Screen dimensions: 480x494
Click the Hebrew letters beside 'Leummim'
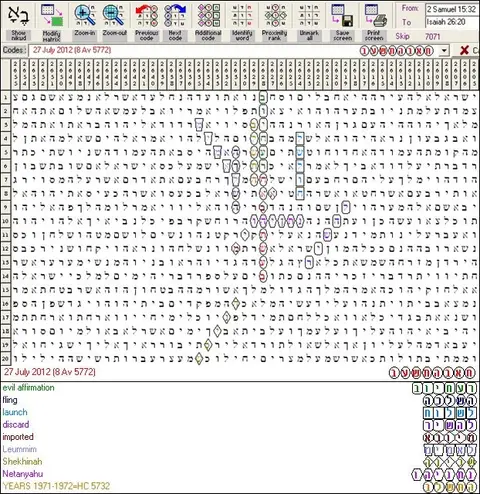(450, 450)
